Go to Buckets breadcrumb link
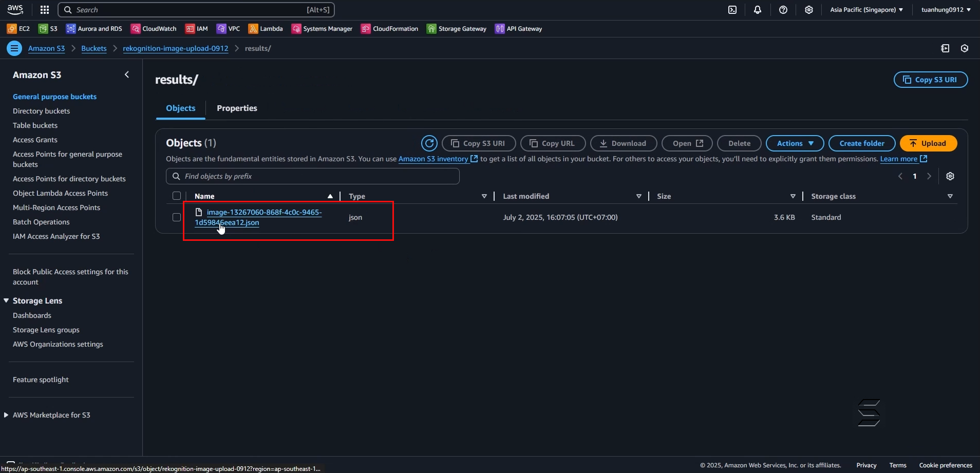The width and height of the screenshot is (980, 473). point(94,48)
